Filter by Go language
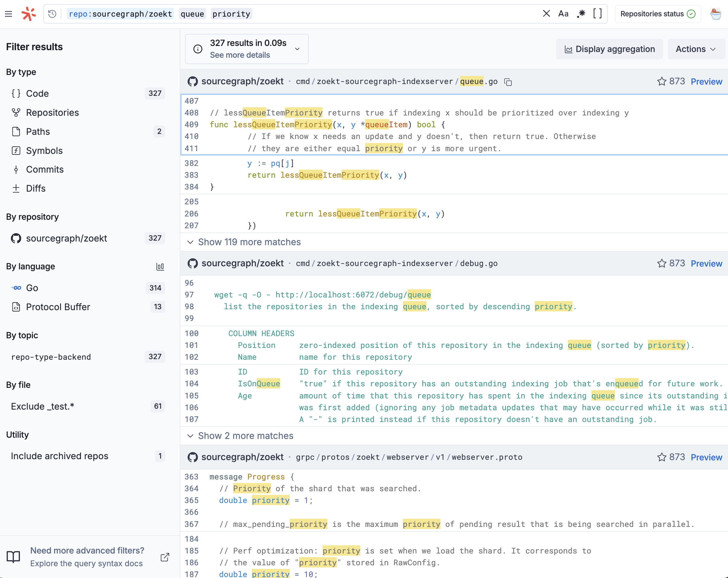 (x=88, y=288)
